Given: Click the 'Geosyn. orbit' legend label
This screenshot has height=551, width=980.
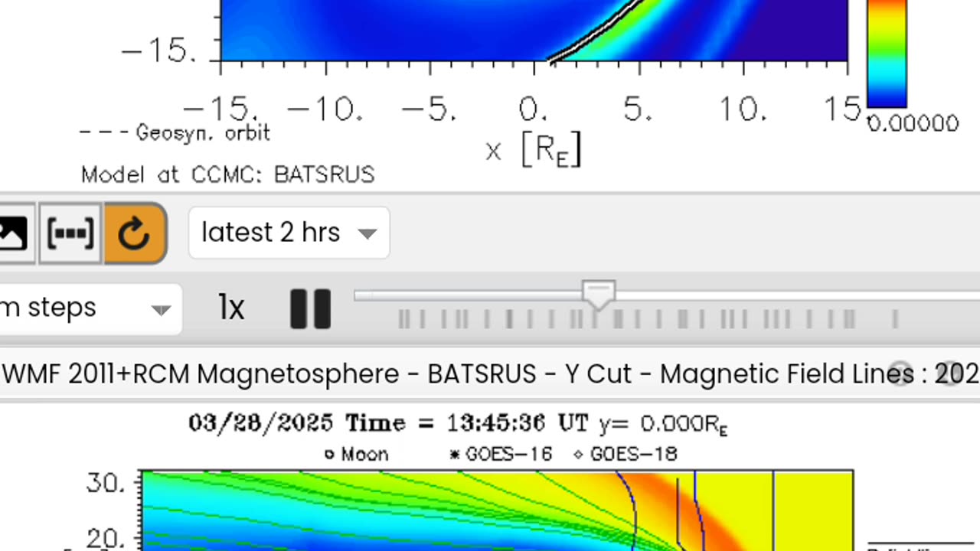Looking at the screenshot, I should [203, 132].
